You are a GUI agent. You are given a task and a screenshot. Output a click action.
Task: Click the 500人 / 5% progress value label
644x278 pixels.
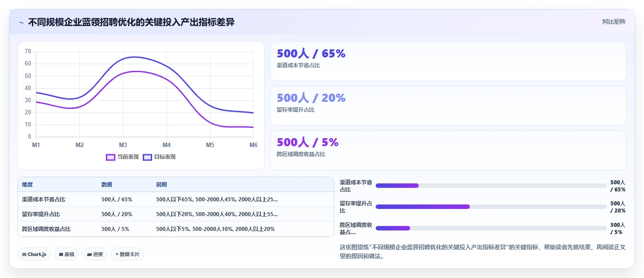[618, 229]
